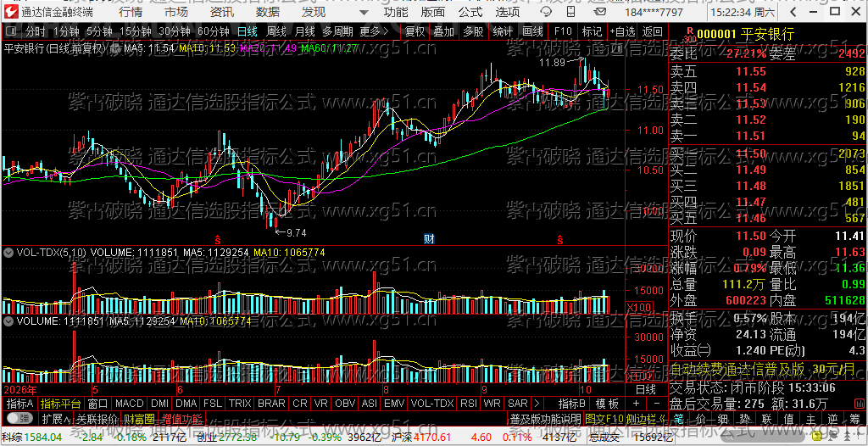This screenshot has height=446, width=868.
Task: Expand the 扩展 menu
Action: [x=55, y=418]
